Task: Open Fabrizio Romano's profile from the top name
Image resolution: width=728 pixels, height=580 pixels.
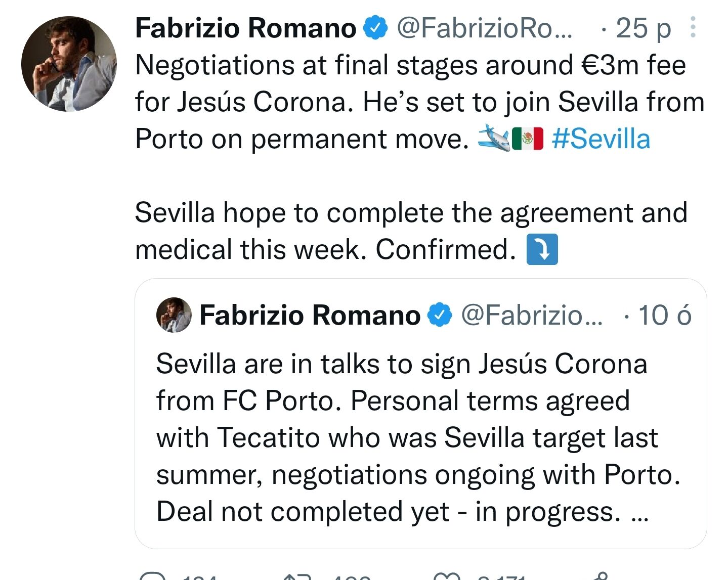Action: 246,28
